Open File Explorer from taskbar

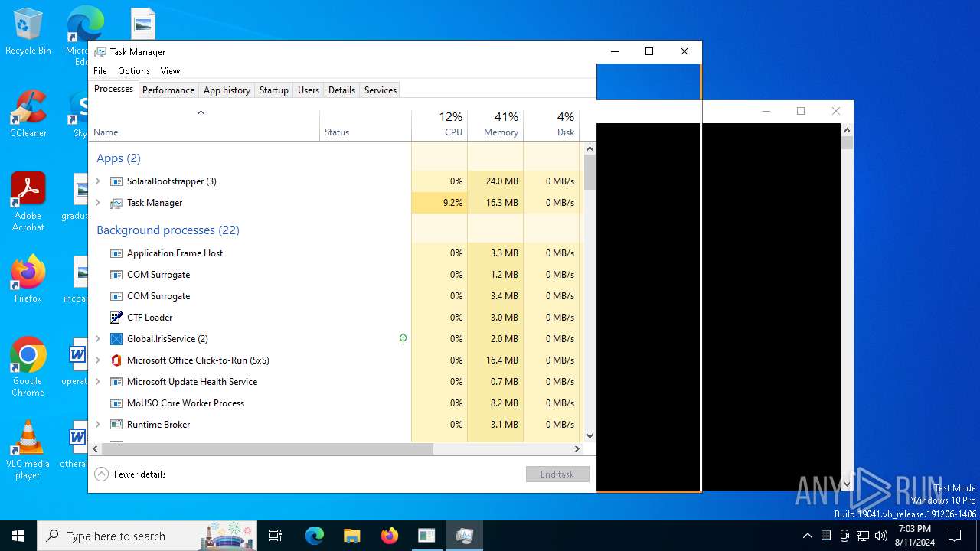[351, 536]
